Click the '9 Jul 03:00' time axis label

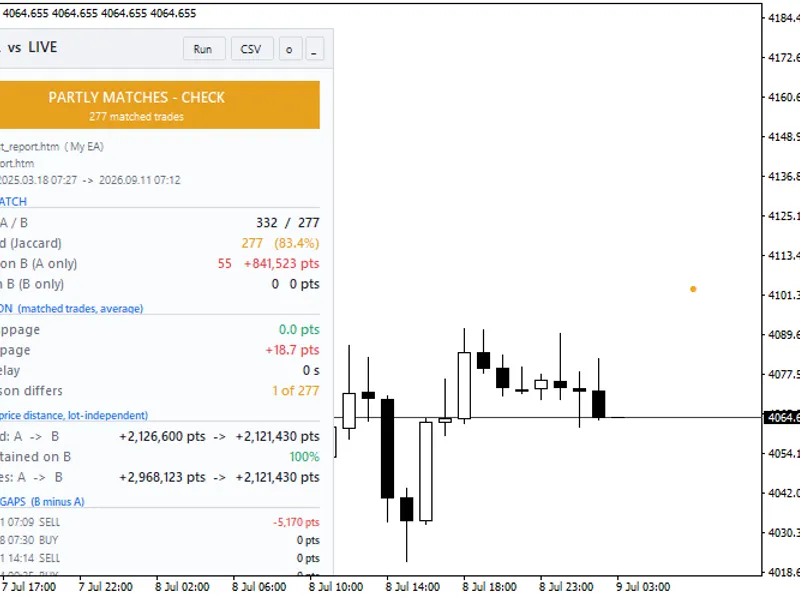tap(643, 587)
